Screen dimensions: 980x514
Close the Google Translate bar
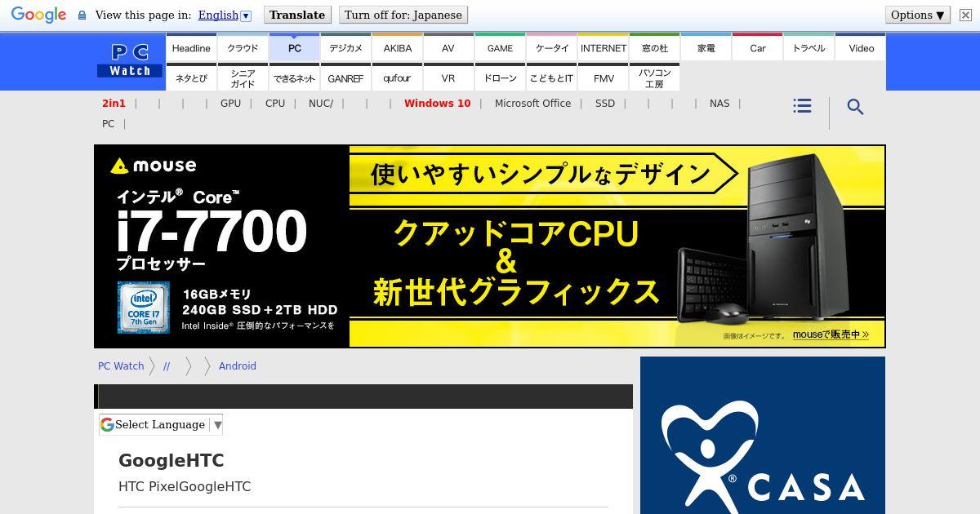(965, 16)
